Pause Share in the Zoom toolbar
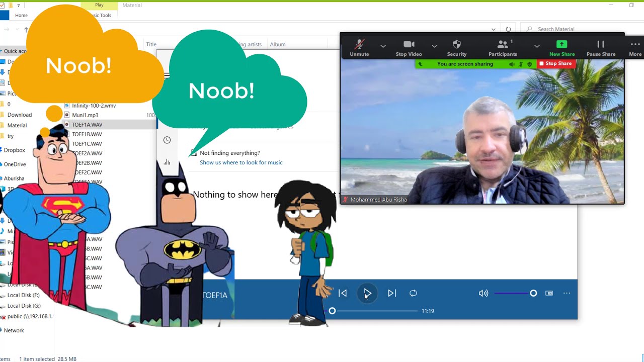This screenshot has height=362, width=644. coord(601,48)
